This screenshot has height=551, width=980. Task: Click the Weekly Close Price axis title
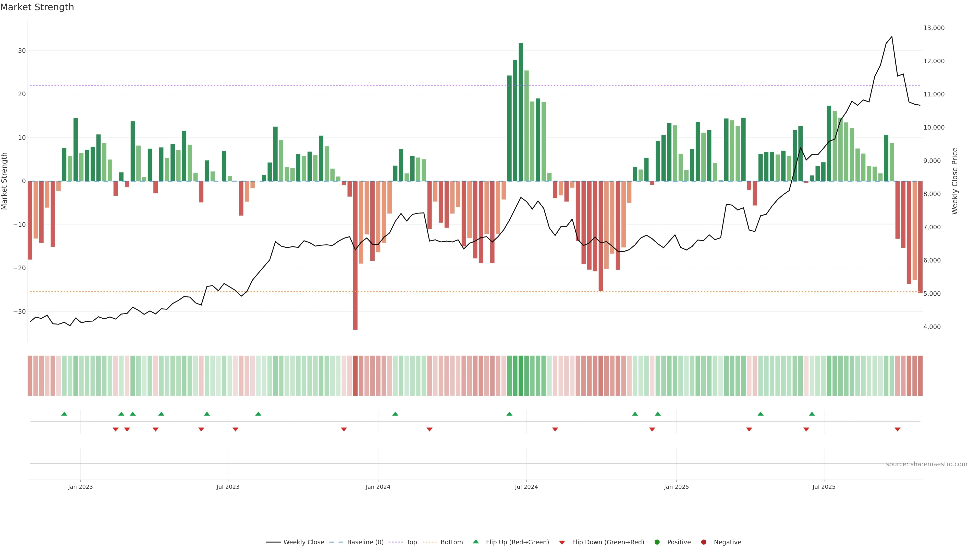point(955,181)
